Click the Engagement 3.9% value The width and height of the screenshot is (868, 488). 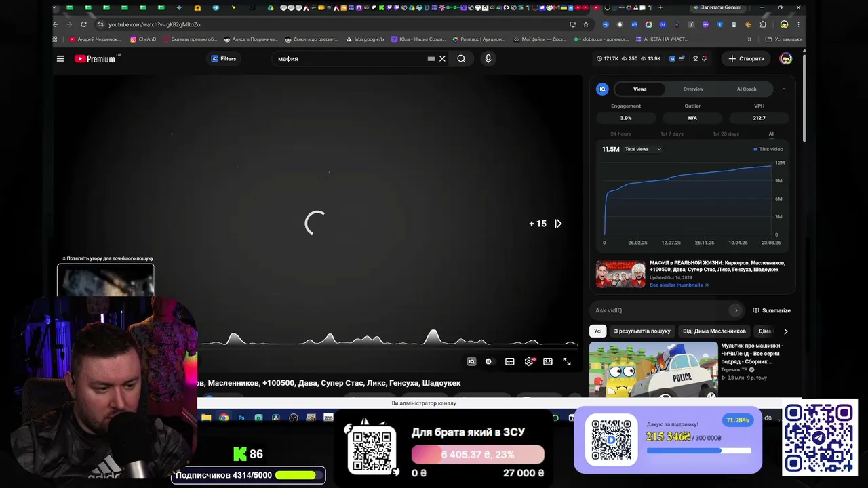coord(626,118)
